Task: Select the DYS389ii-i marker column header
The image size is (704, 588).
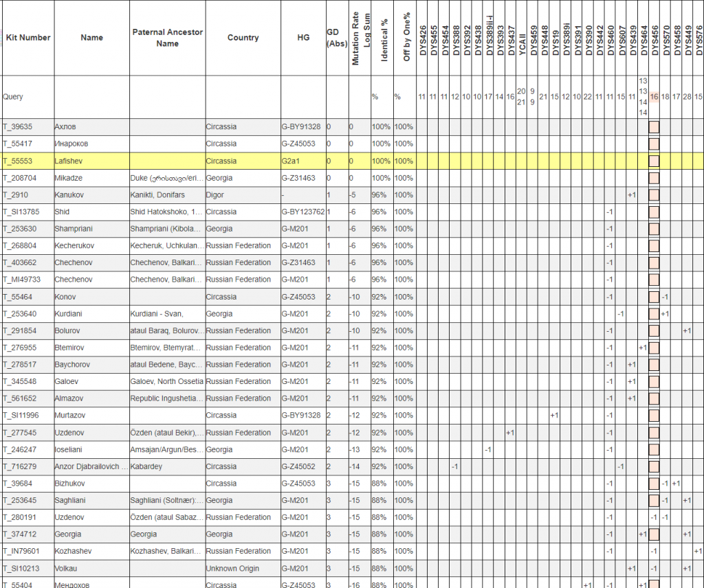Action: tap(489, 36)
